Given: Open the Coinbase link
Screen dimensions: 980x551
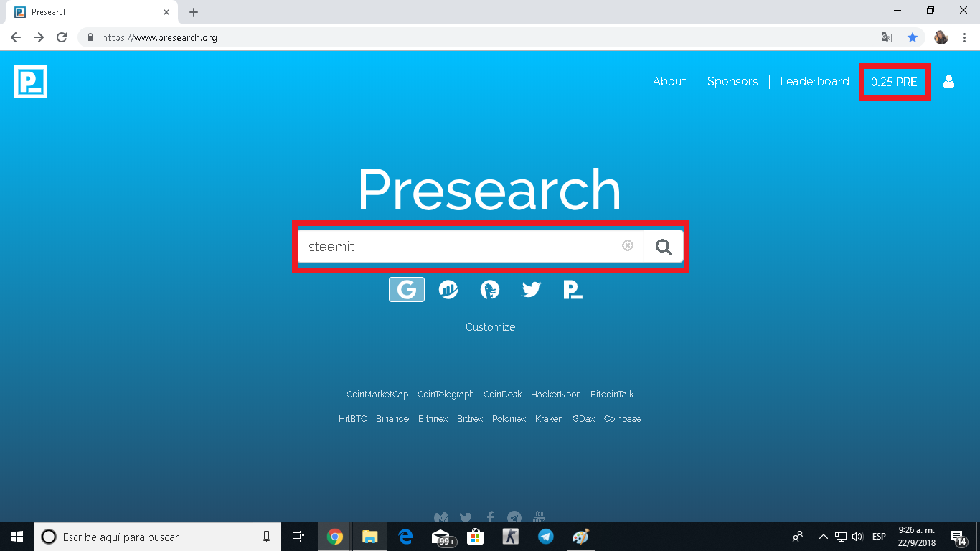Looking at the screenshot, I should [x=623, y=419].
